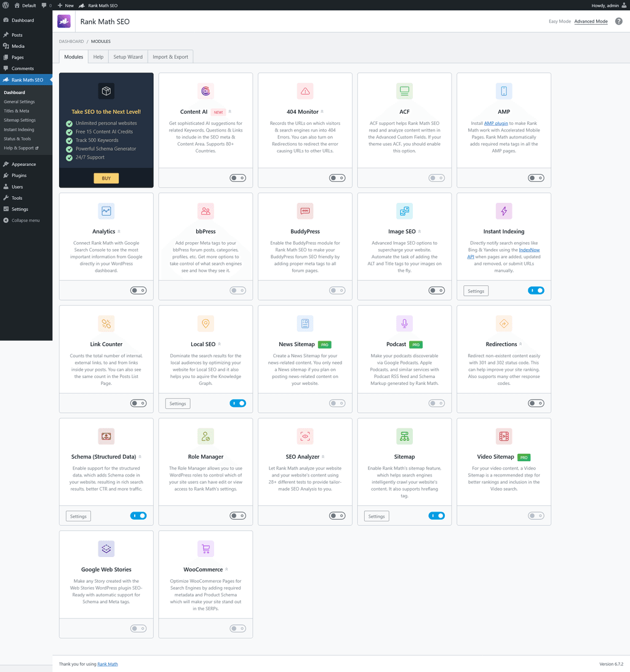
Task: Switch to Easy Mode
Action: tap(560, 22)
